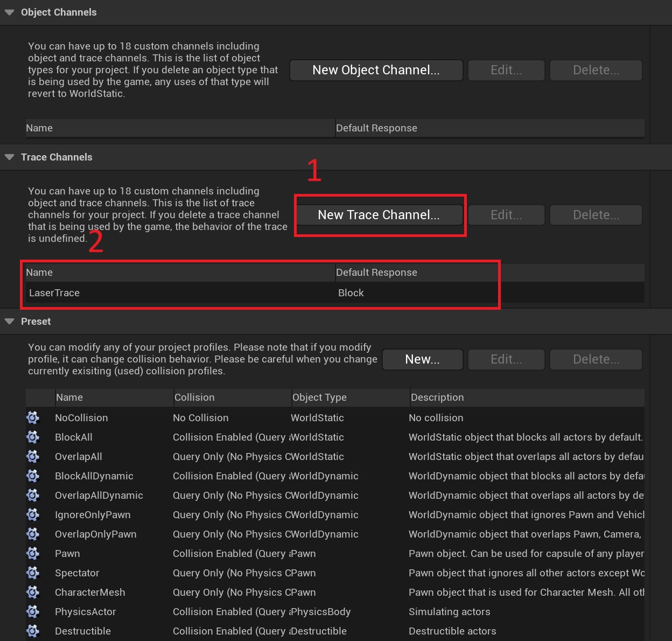Click the gear icon beside Pawn preset
Image resolution: width=672 pixels, height=641 pixels.
33,553
